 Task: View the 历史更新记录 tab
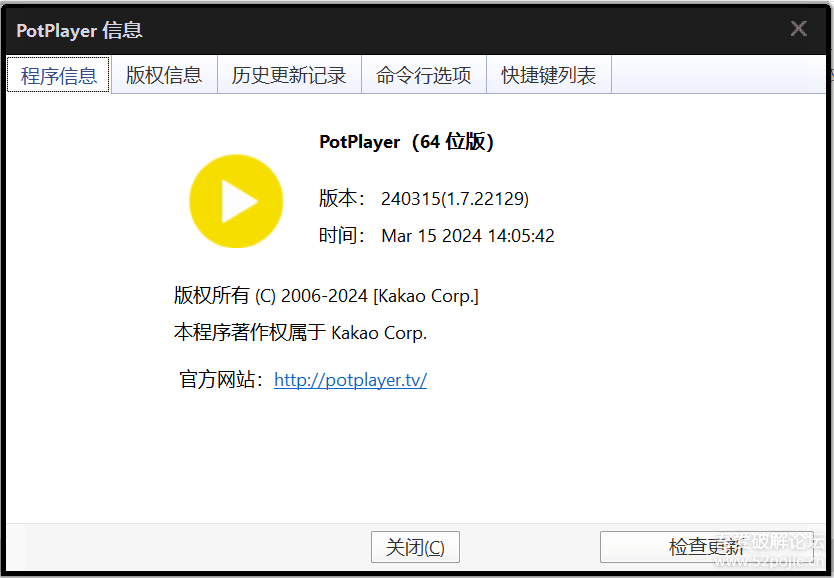click(x=289, y=75)
